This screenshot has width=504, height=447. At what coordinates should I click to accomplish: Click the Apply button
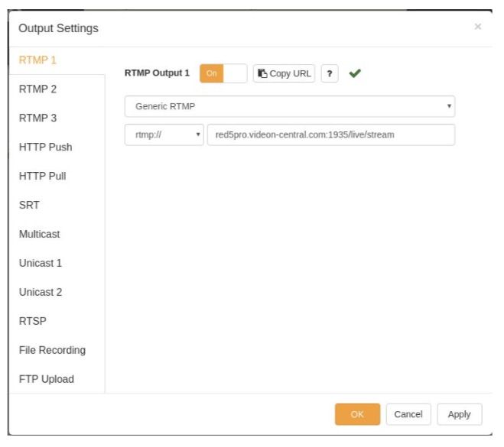(460, 414)
